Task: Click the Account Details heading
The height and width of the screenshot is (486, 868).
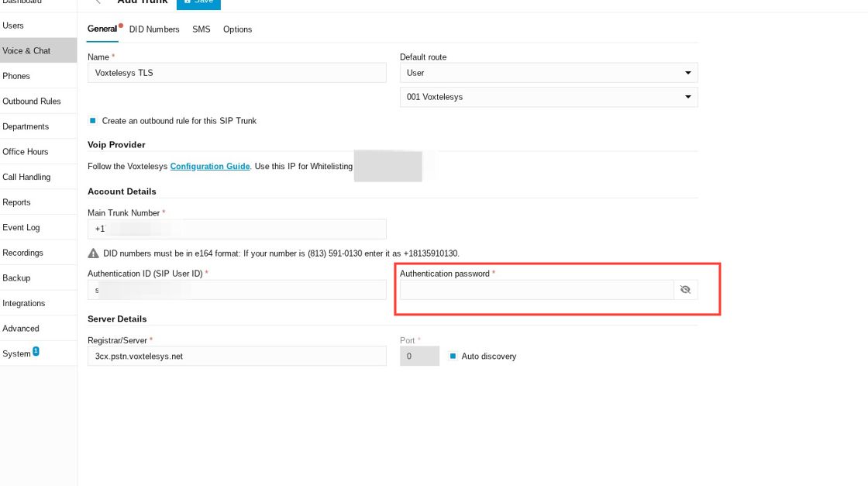Action: (x=122, y=191)
